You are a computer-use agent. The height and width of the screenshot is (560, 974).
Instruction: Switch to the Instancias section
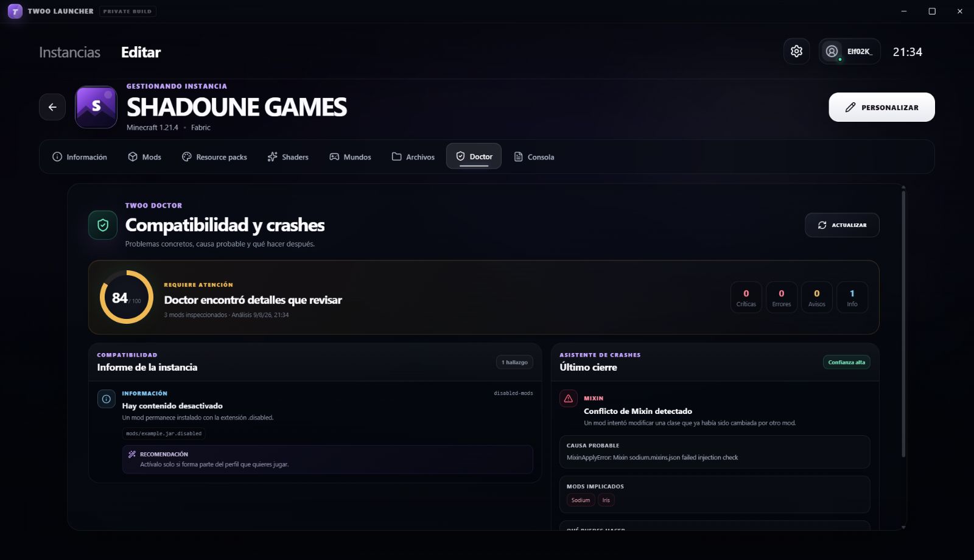coord(69,52)
